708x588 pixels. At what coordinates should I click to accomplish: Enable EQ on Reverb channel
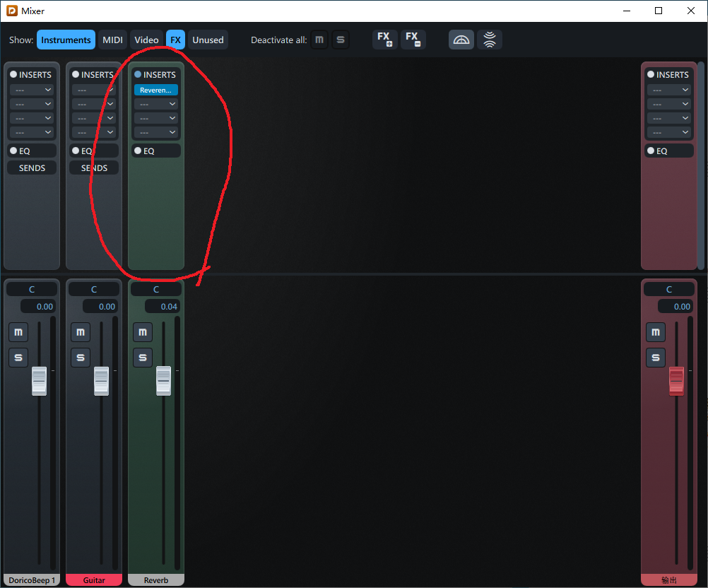(138, 151)
